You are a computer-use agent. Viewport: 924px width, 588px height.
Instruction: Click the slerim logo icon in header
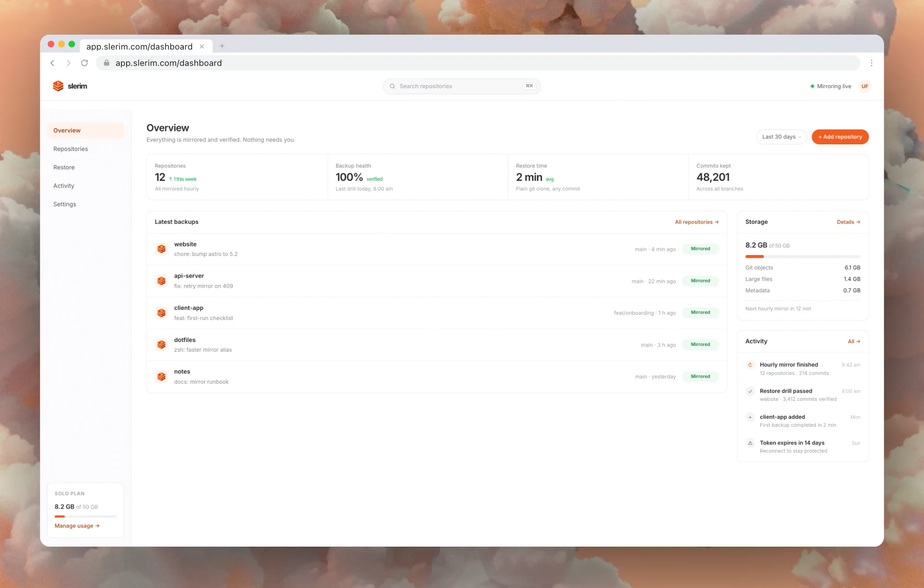tap(58, 86)
